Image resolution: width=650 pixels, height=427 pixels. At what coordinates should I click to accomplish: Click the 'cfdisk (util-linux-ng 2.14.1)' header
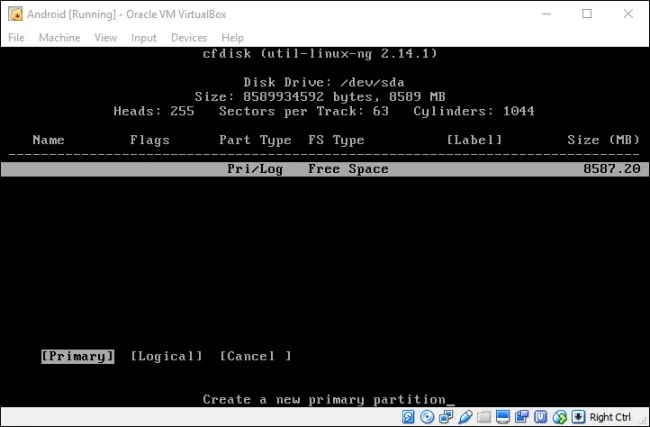click(x=320, y=53)
